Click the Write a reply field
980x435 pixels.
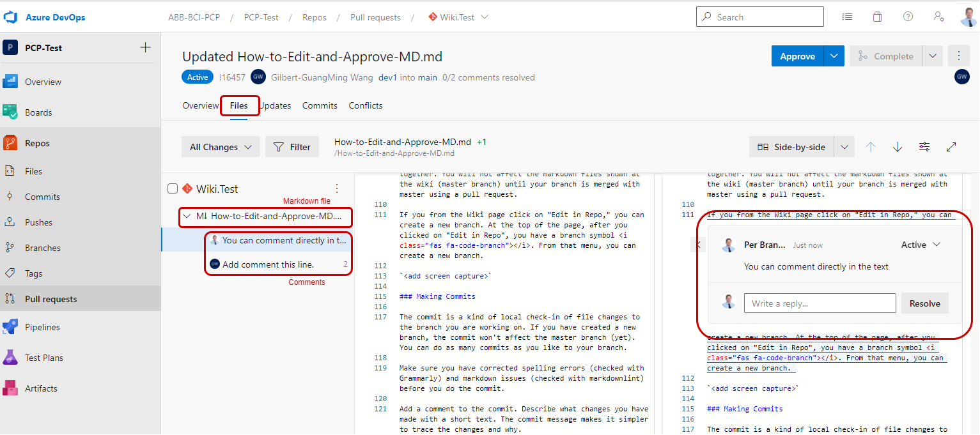[x=820, y=303]
